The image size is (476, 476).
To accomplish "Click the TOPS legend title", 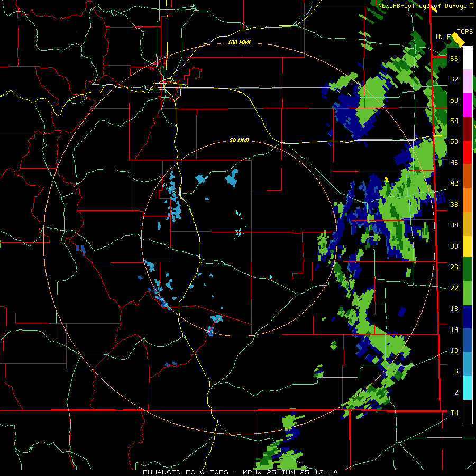I will click(x=465, y=32).
